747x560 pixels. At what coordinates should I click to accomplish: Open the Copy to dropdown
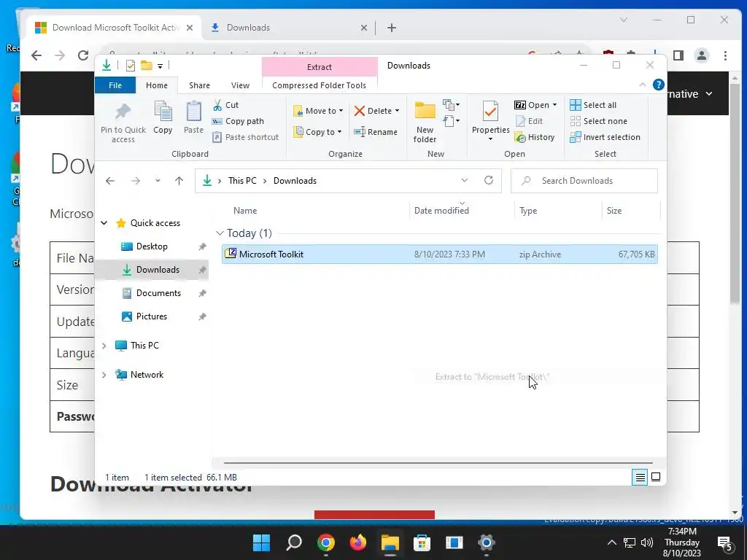click(x=318, y=132)
